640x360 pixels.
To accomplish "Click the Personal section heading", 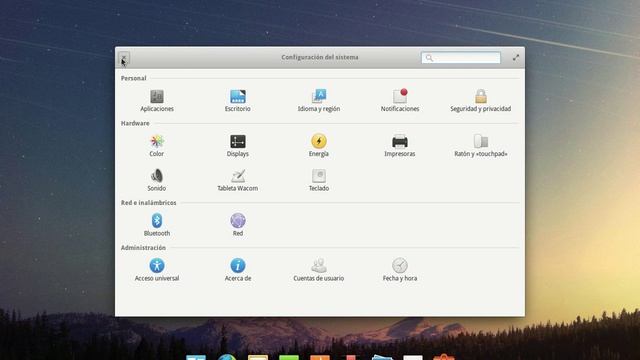I will (x=133, y=78).
